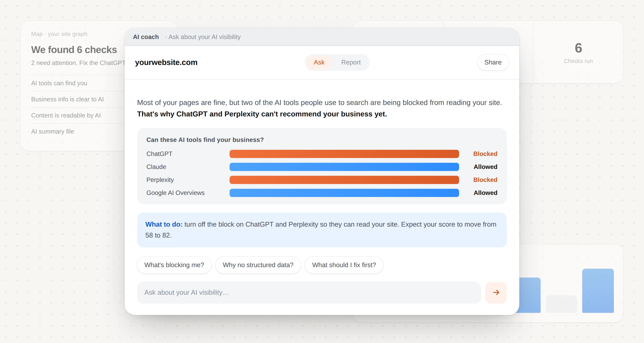Viewport: 644px width, 343px height.
Task: Open "Content is readable by AI" check
Action: point(66,115)
